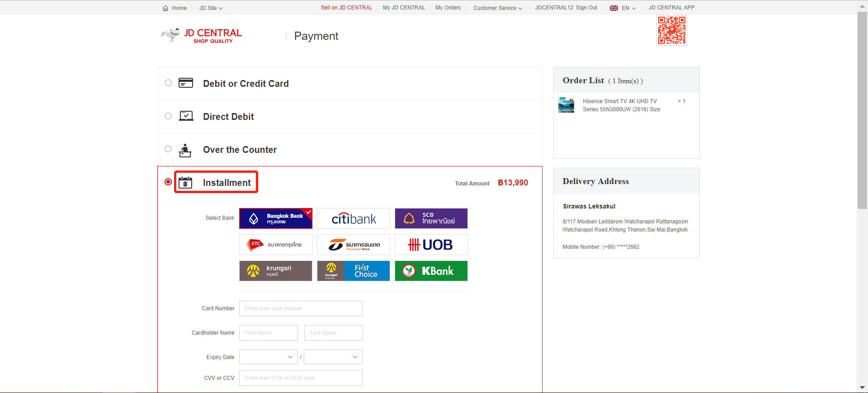Click Debit or Credit Card label

pyautogui.click(x=246, y=84)
